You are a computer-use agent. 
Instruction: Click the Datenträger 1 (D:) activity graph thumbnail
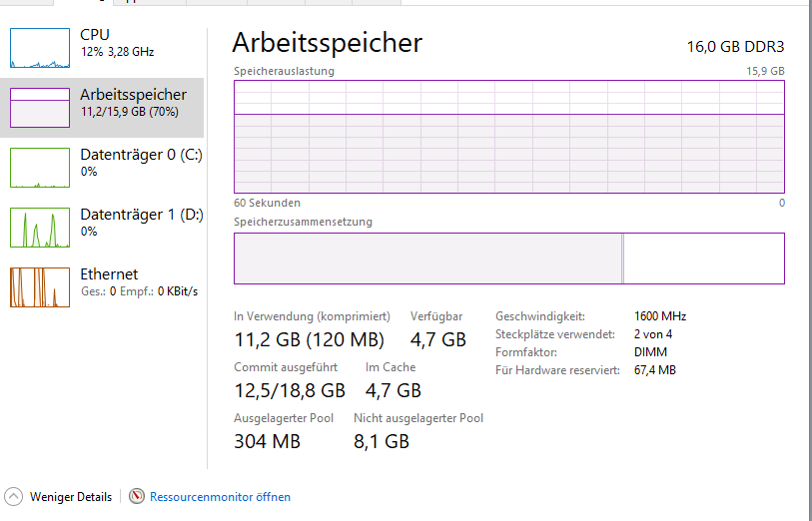coord(40,228)
